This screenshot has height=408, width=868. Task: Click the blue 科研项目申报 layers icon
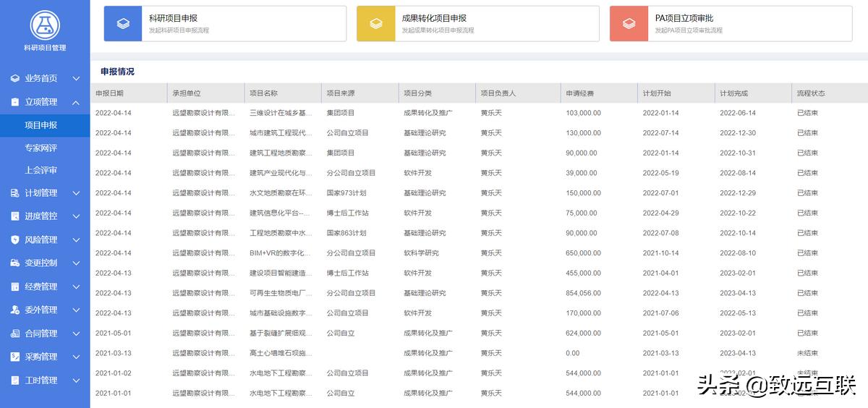pyautogui.click(x=123, y=24)
